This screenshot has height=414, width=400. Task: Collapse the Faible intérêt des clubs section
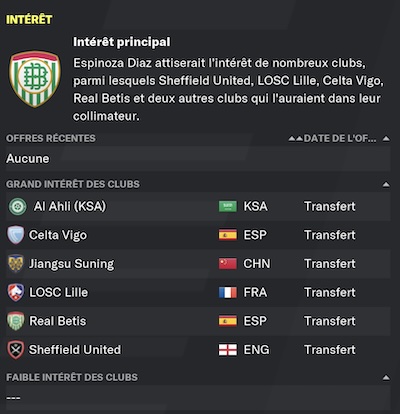click(386, 377)
